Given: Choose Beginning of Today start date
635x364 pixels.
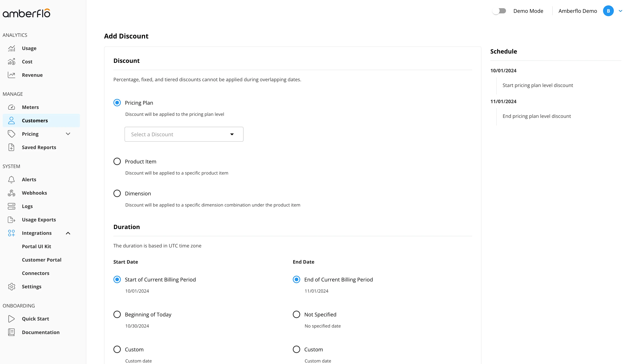Looking at the screenshot, I should coord(117,315).
